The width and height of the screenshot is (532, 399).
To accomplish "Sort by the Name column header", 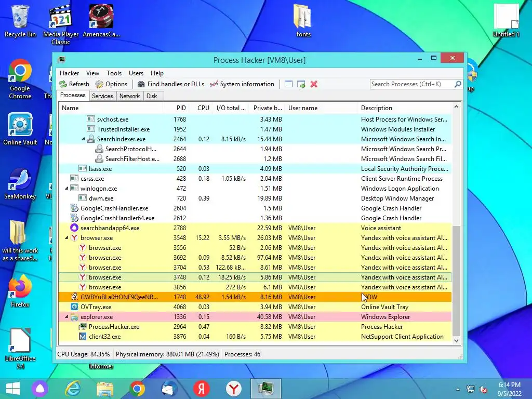I will [111, 108].
